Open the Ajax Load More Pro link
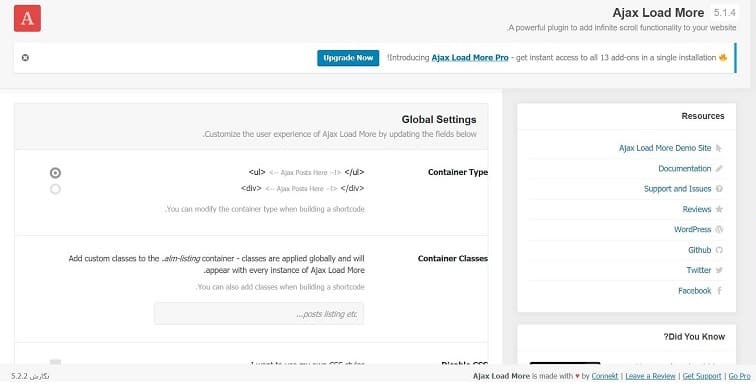This screenshot has width=756, height=386. point(470,58)
